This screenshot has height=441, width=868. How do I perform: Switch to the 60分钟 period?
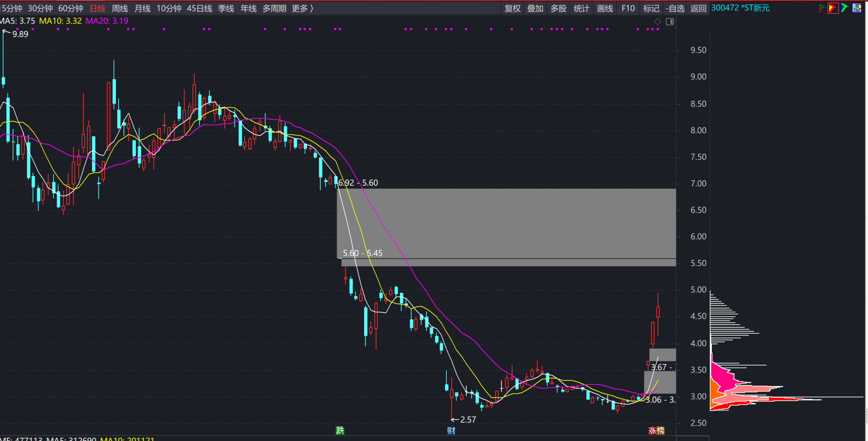71,8
